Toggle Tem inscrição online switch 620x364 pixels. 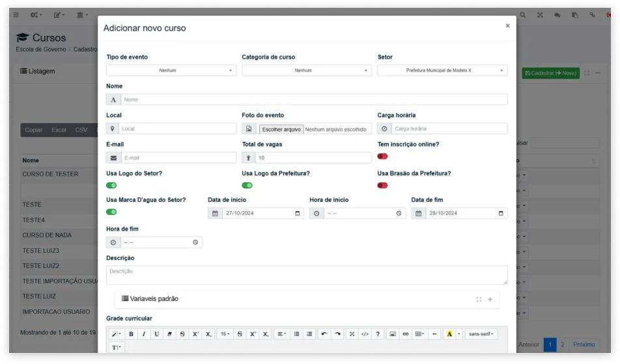pyautogui.click(x=382, y=156)
